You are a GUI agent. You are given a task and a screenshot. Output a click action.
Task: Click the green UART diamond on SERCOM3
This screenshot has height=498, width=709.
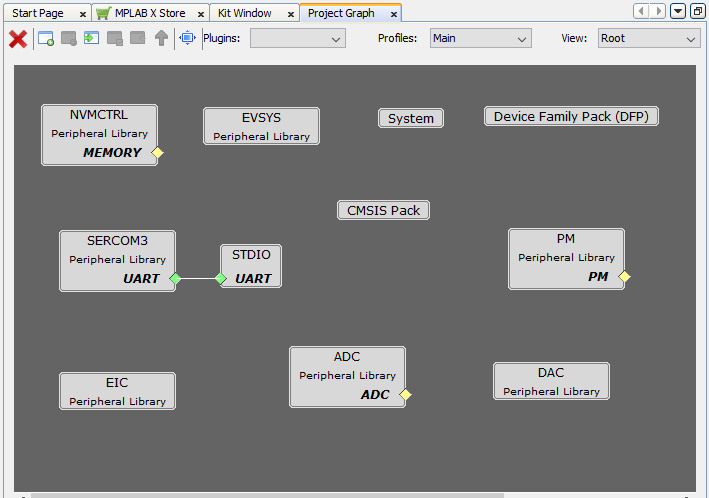175,279
